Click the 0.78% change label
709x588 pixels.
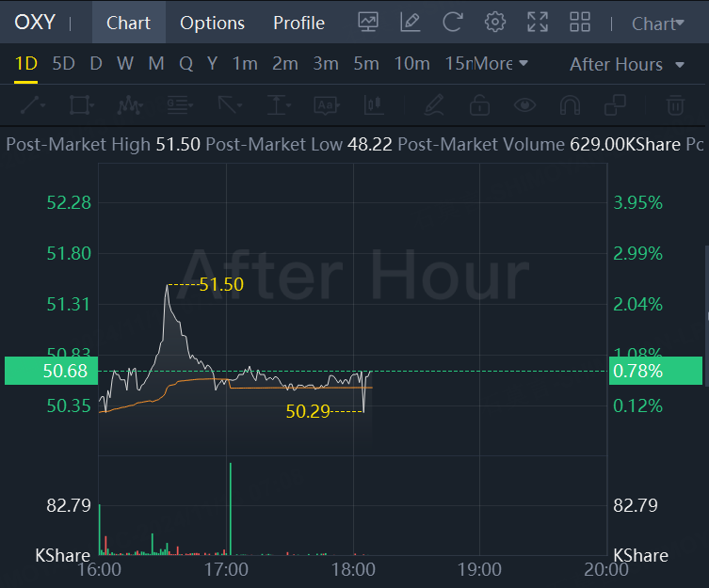point(655,371)
